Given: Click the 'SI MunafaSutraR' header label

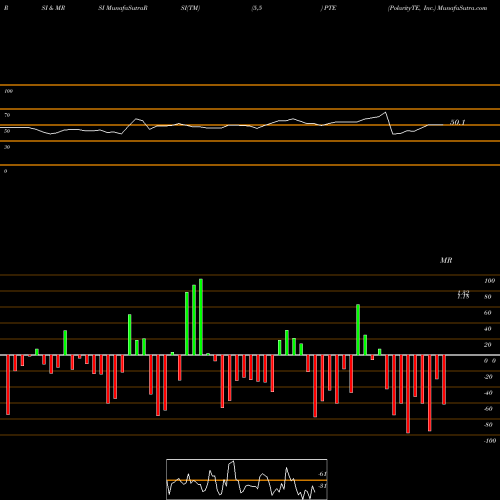Looking at the screenshot, I should point(123,8).
